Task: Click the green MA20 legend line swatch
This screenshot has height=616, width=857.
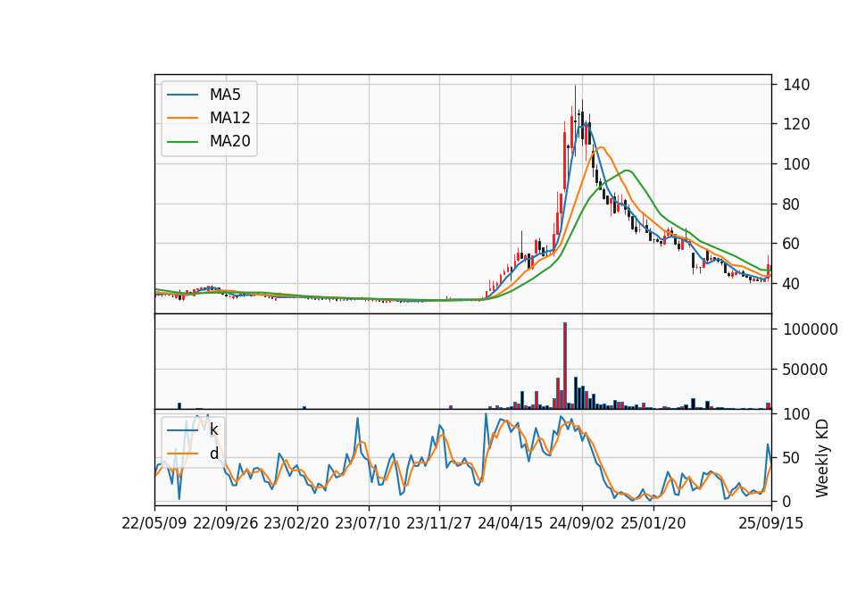Action: pyautogui.click(x=182, y=142)
